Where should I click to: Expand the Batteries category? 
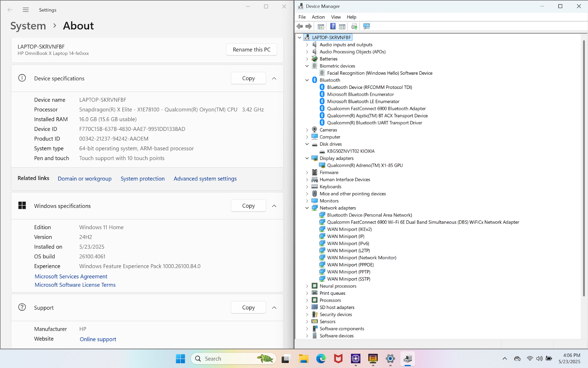(x=307, y=59)
